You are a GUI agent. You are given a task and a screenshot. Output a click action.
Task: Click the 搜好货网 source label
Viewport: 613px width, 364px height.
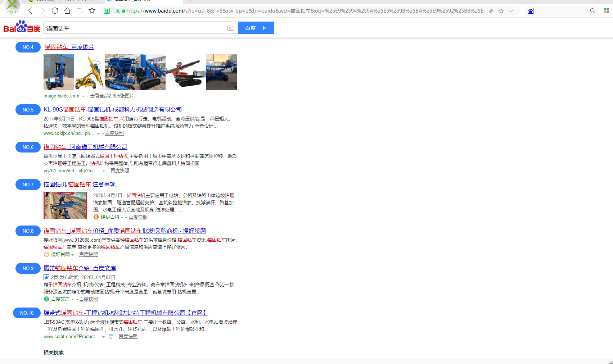click(x=60, y=254)
